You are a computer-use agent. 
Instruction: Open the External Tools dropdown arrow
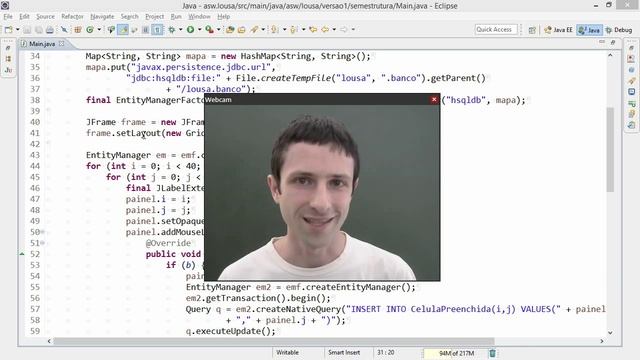[x=218, y=30]
